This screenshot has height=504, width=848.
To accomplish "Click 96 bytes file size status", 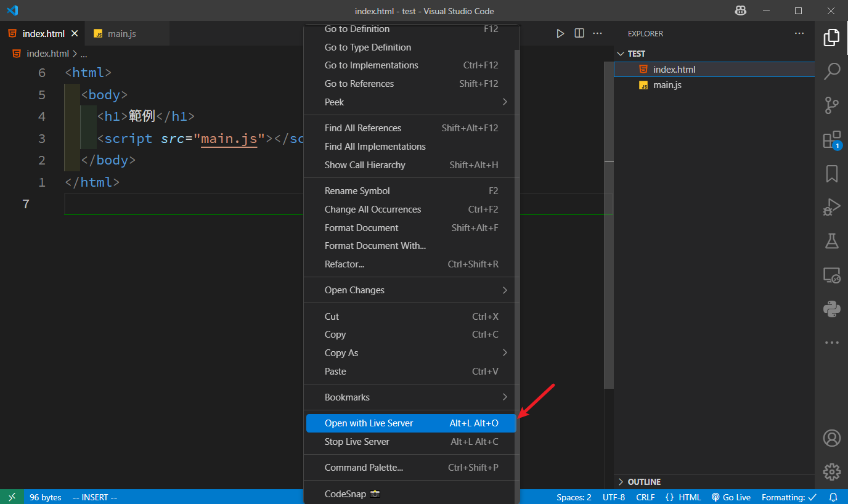I will [x=46, y=497].
